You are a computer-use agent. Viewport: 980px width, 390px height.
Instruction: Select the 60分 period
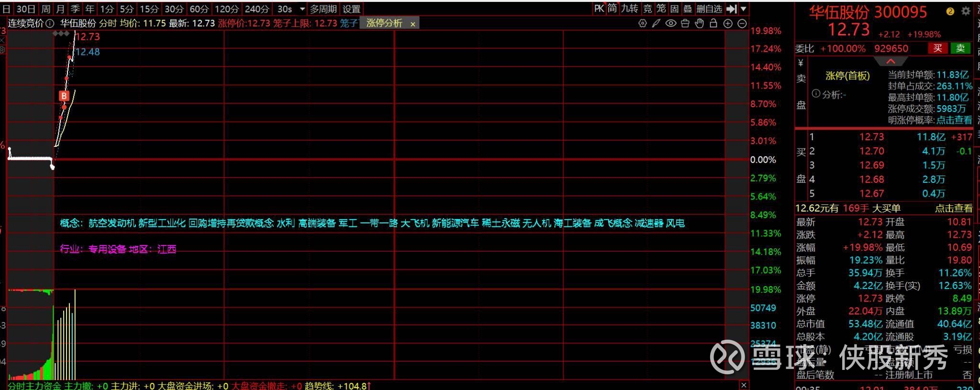click(199, 9)
